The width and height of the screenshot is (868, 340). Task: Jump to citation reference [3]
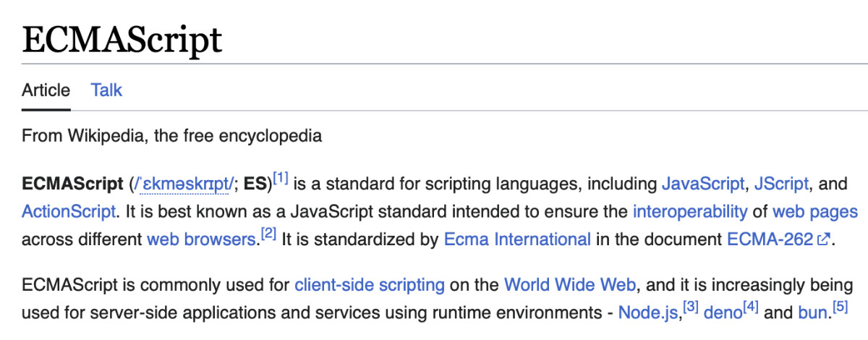coord(690,307)
